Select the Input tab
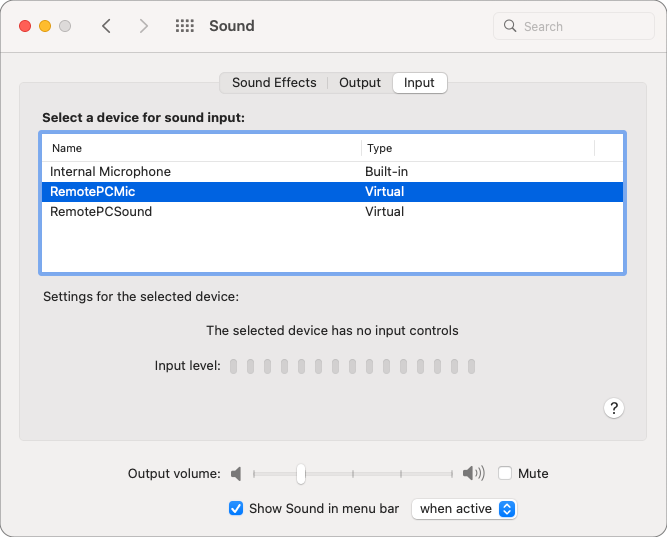The width and height of the screenshot is (667, 537). (419, 83)
